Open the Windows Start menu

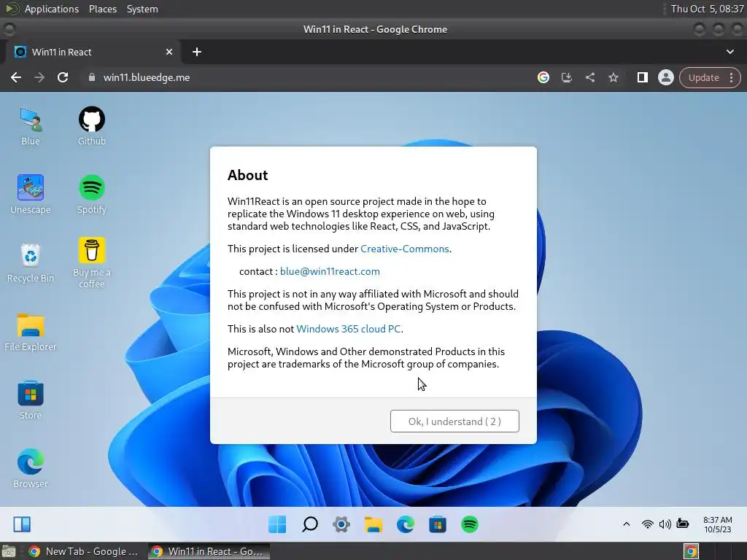pyautogui.click(x=277, y=524)
